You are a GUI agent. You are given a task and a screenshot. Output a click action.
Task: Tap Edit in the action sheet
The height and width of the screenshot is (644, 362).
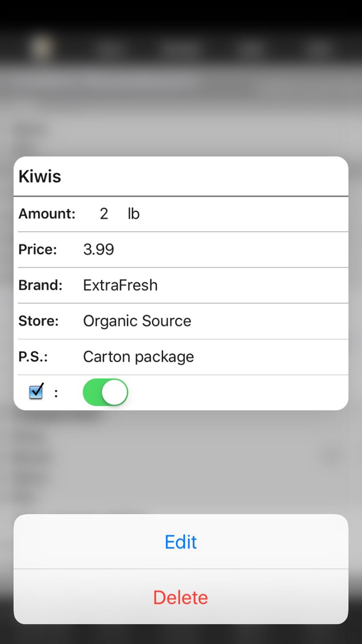[181, 542]
